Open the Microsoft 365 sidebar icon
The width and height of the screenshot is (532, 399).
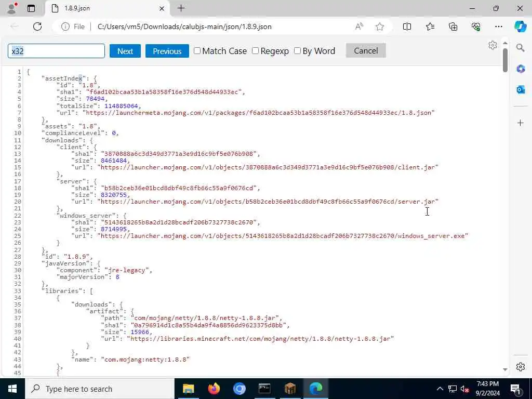[521, 69]
